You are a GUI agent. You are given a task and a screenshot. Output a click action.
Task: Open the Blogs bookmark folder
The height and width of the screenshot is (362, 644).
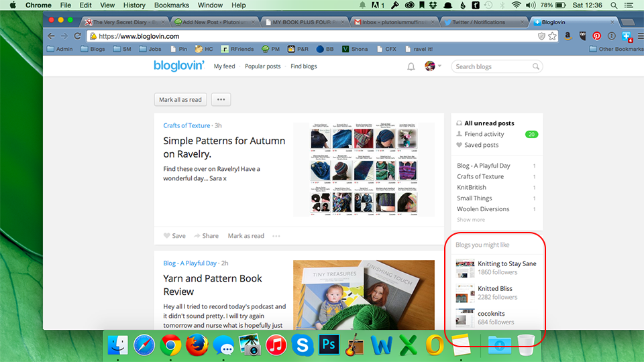pyautogui.click(x=93, y=49)
